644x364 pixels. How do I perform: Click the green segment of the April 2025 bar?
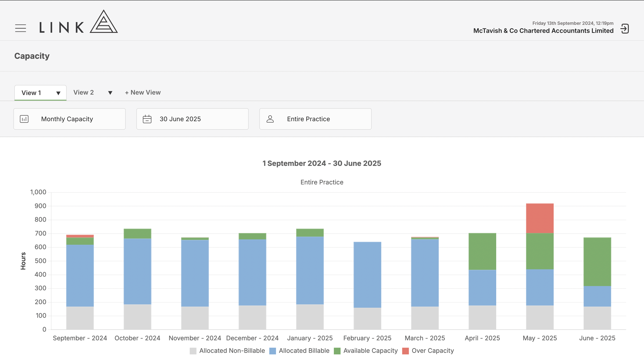point(482,252)
